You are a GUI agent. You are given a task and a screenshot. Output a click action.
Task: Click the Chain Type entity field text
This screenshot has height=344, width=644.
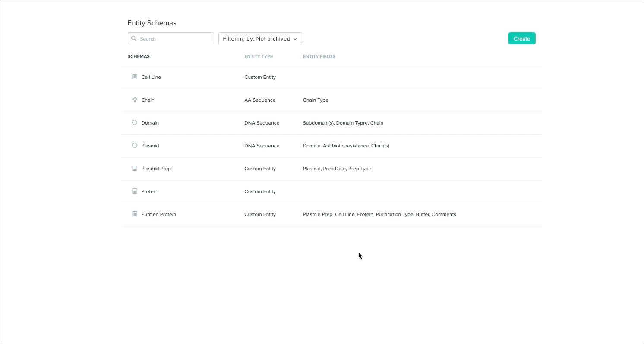(316, 100)
